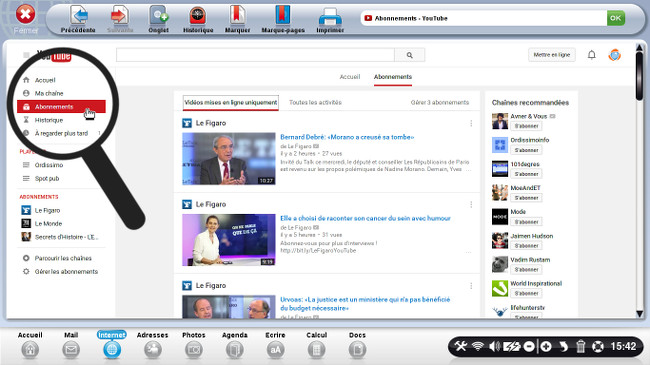Open the browser Historique
This screenshot has width=650, height=365.
198,19
